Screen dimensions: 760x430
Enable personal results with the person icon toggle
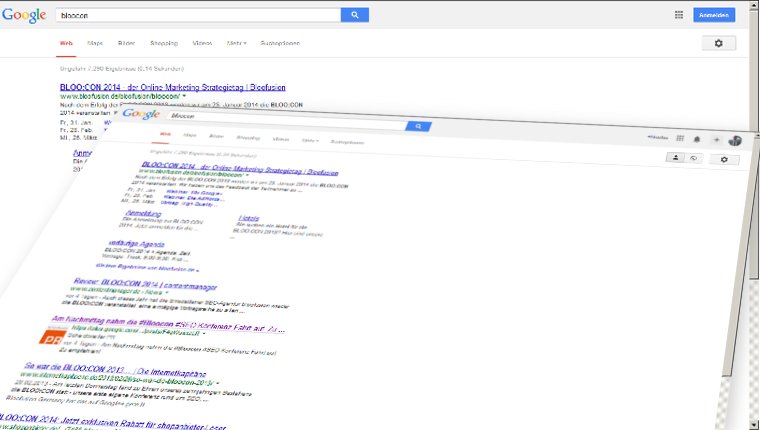coord(675,157)
